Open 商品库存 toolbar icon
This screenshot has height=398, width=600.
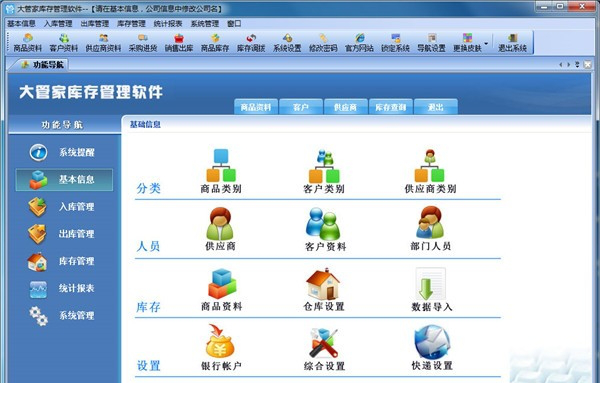point(215,42)
